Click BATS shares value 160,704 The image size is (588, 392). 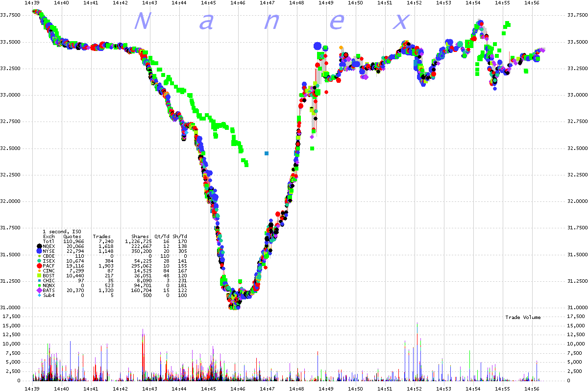[142, 290]
